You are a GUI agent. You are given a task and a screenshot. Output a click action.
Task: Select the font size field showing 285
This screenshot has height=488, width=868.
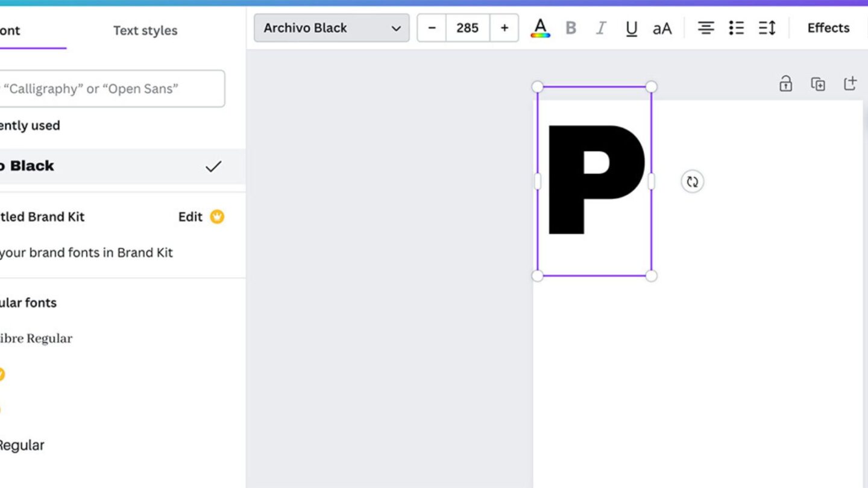[468, 28]
